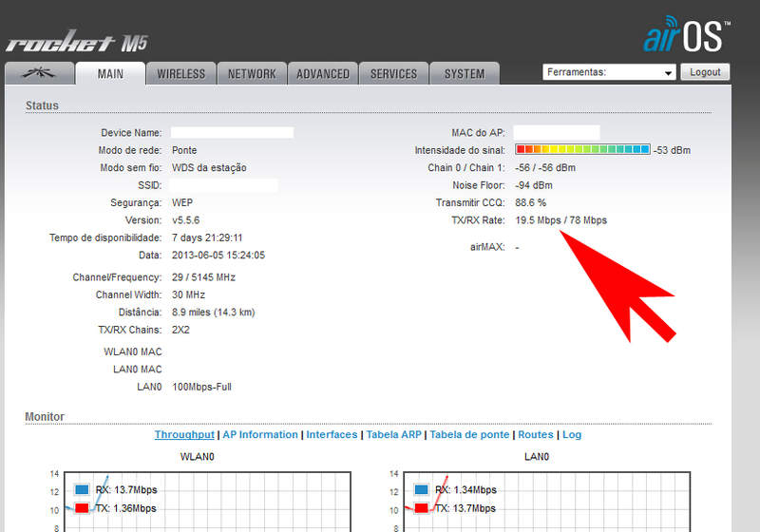
Task: Open the NETWORK tab
Action: pyautogui.click(x=252, y=74)
